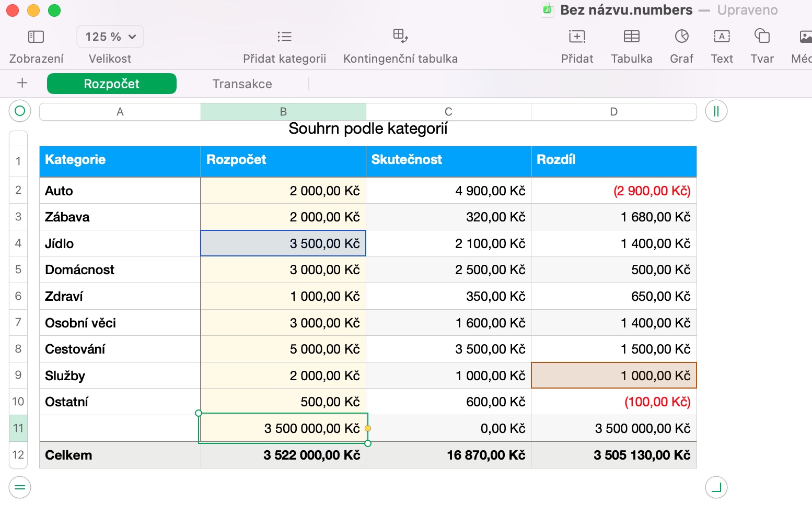
Task: Click the table resize corner handle
Action: [x=716, y=488]
